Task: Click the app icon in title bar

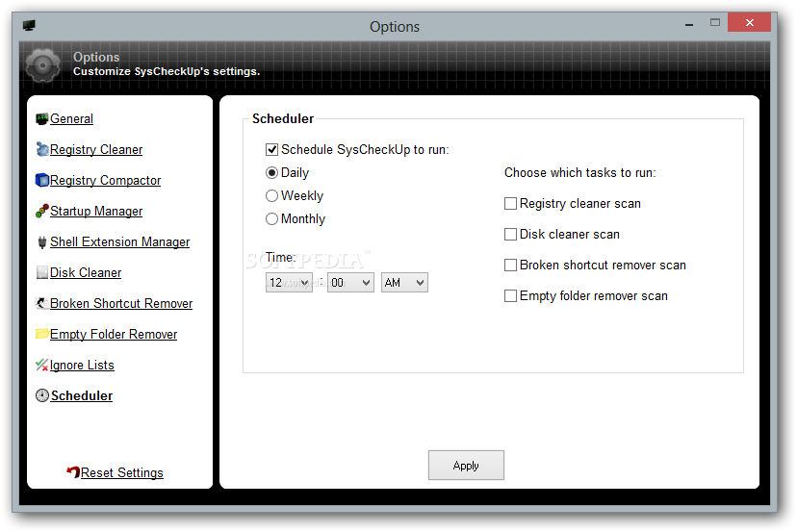Action: point(29,25)
